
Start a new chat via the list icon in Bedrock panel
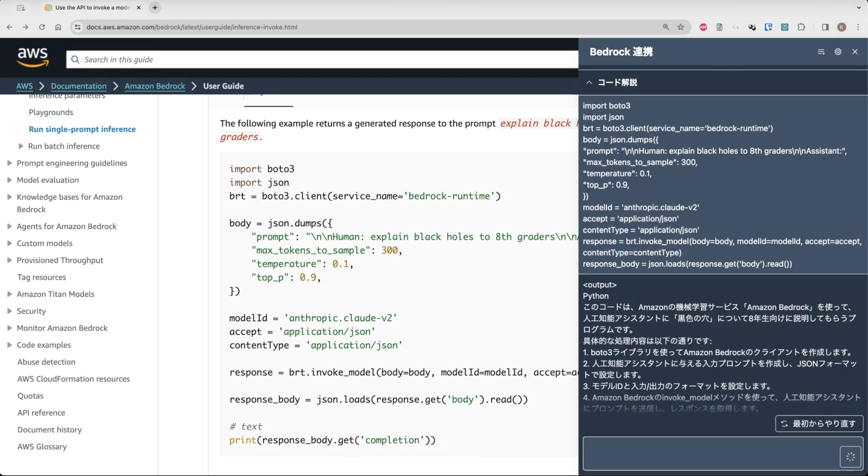coord(821,52)
